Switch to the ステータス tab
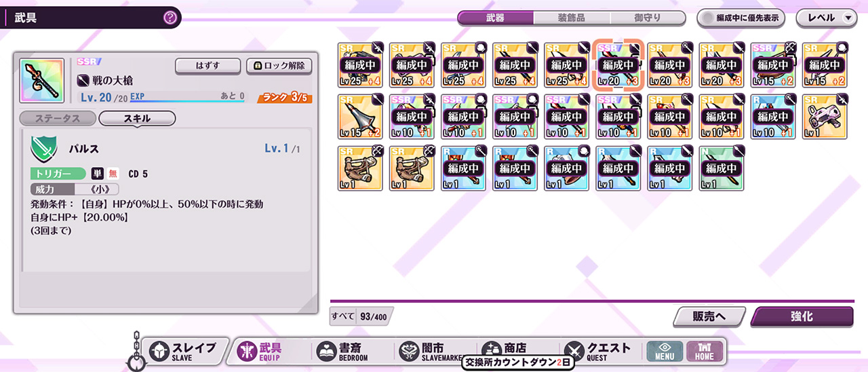868x372 pixels. (58, 118)
